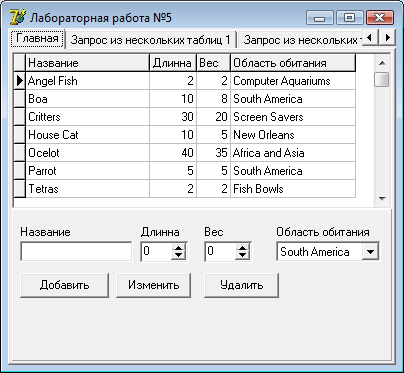Click Parrot's South America habitat cell

[x=293, y=171]
